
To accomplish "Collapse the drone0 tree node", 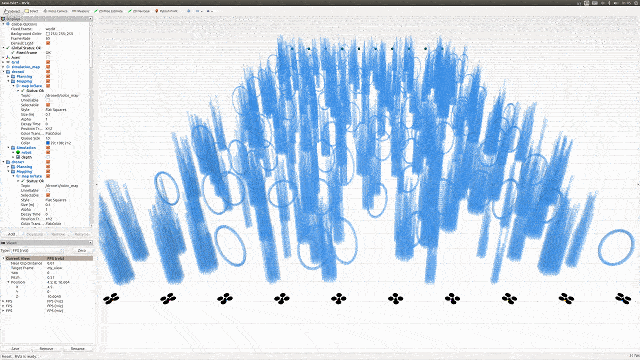I will pyautogui.click(x=3, y=71).
